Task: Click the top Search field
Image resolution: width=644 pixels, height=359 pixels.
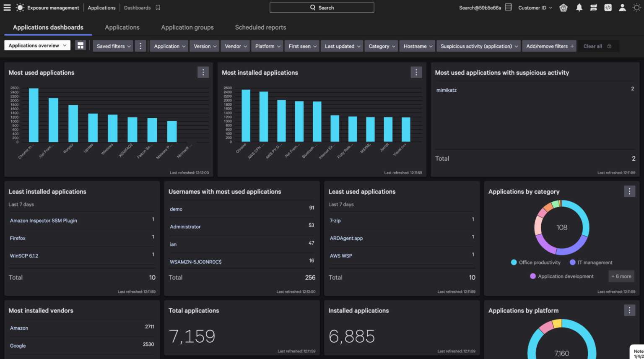Action: click(322, 8)
